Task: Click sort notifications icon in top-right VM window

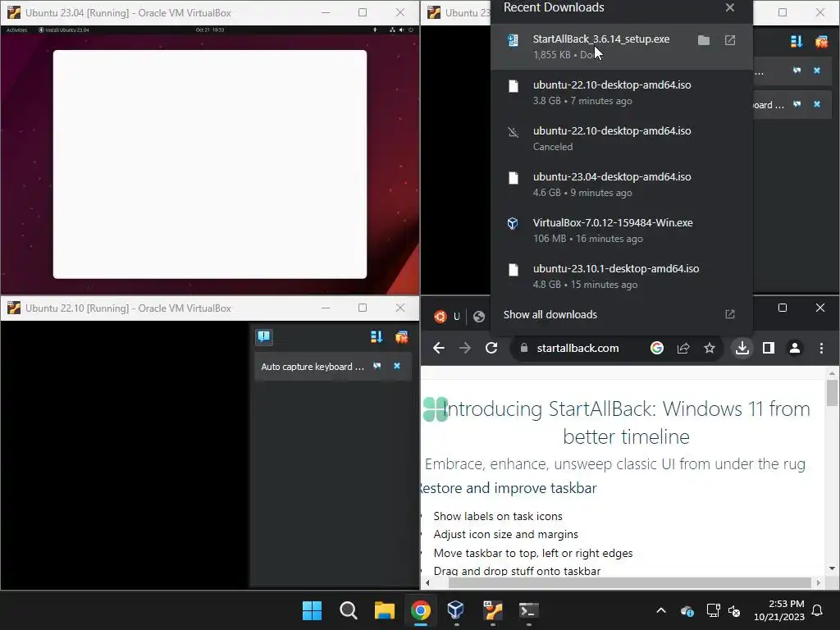Action: pos(796,41)
